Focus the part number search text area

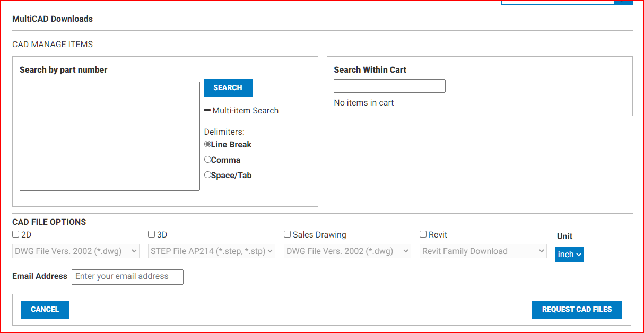[x=109, y=136]
